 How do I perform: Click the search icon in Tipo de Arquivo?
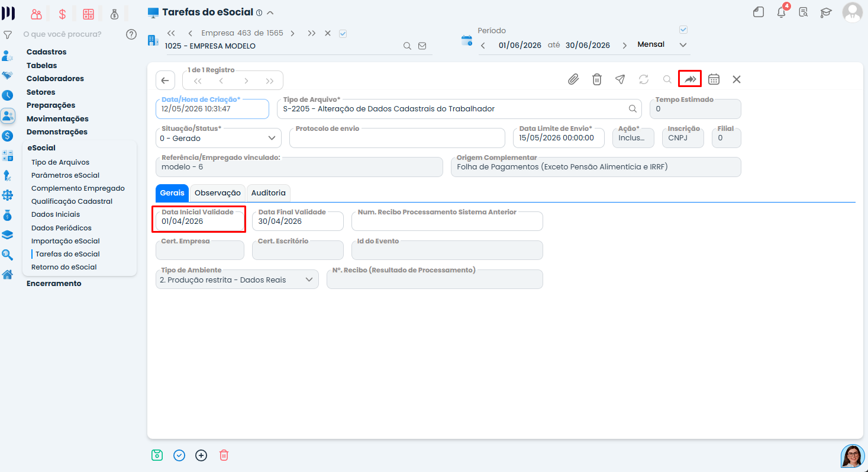(x=633, y=109)
